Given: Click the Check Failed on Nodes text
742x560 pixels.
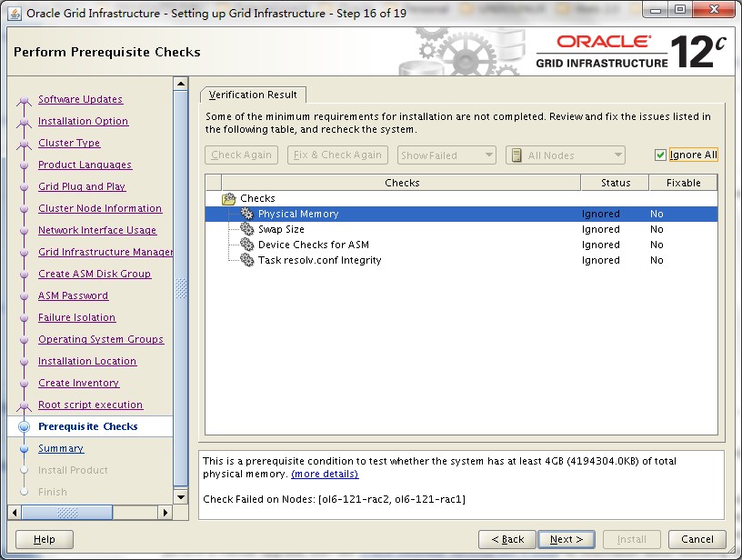Looking at the screenshot, I should (334, 499).
